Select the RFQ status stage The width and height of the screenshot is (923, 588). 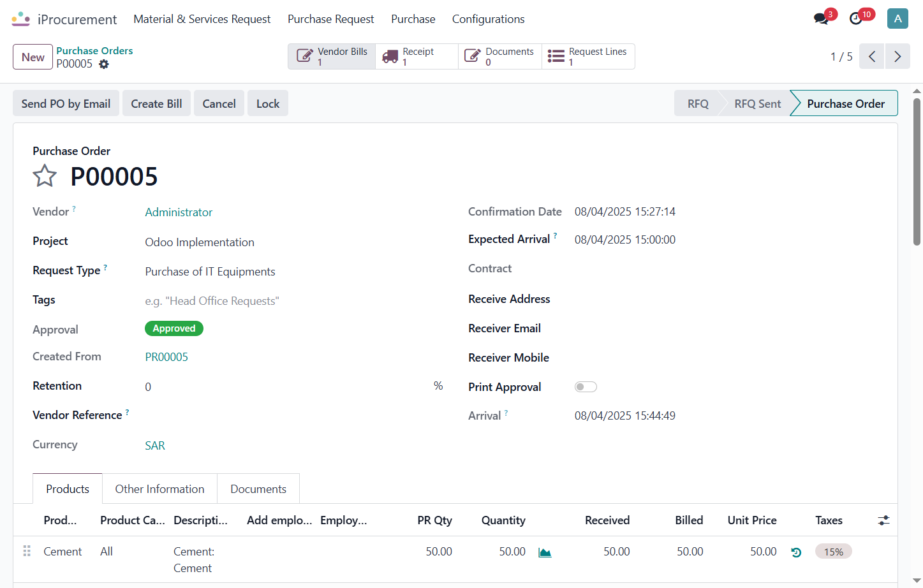tap(698, 103)
